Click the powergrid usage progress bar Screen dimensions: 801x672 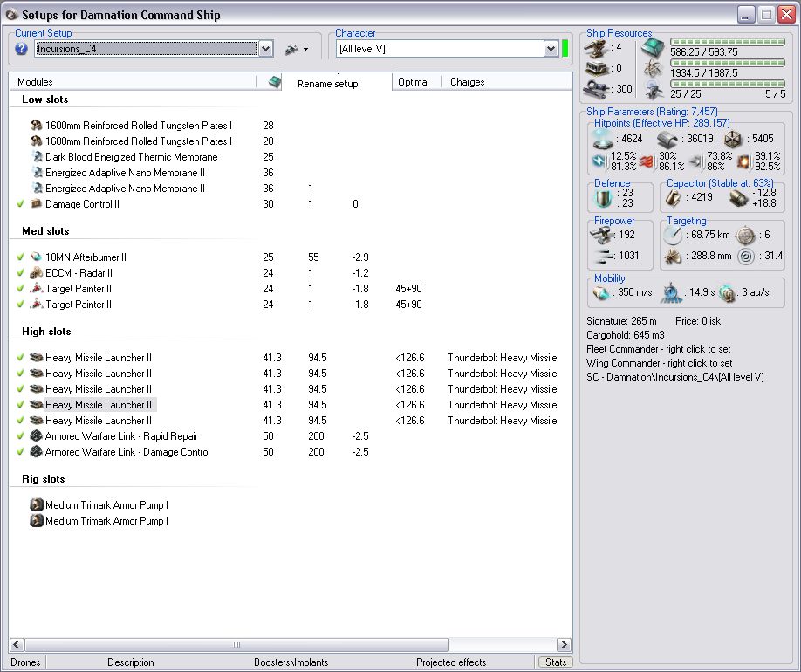click(x=728, y=63)
